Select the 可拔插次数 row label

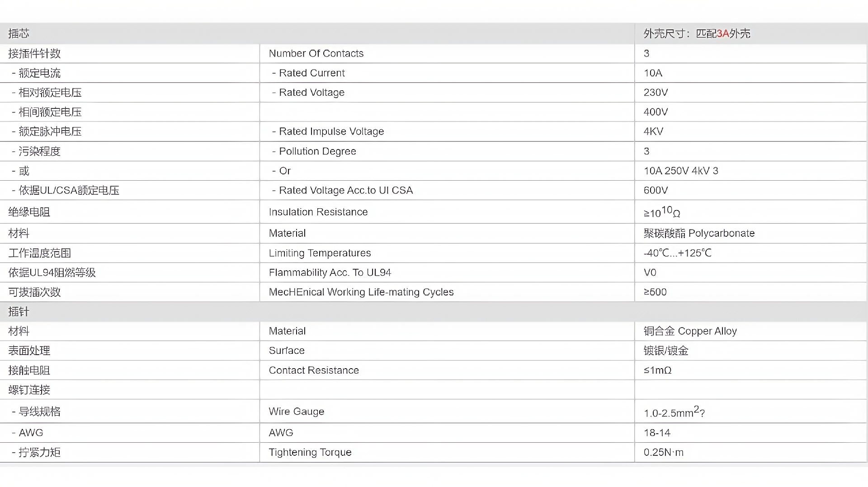tap(34, 292)
